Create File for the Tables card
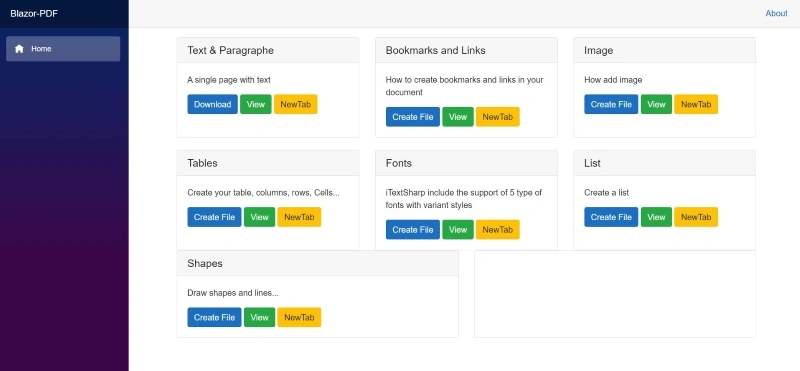 pos(214,217)
